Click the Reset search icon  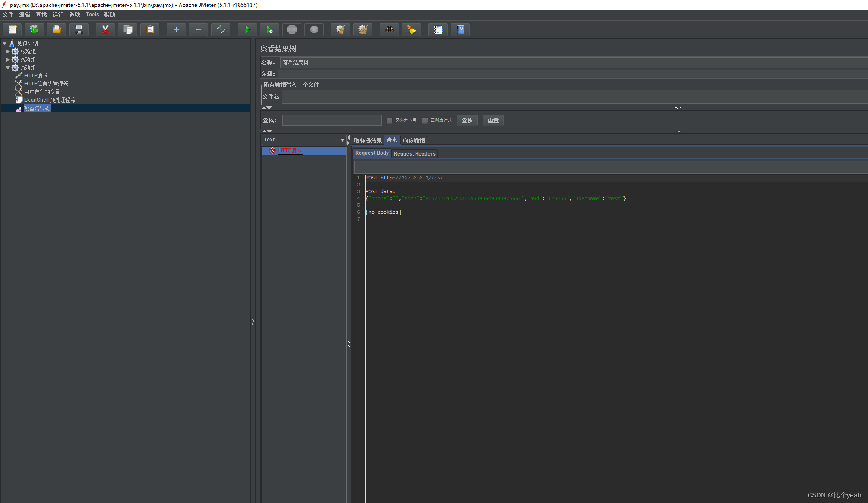pyautogui.click(x=411, y=29)
